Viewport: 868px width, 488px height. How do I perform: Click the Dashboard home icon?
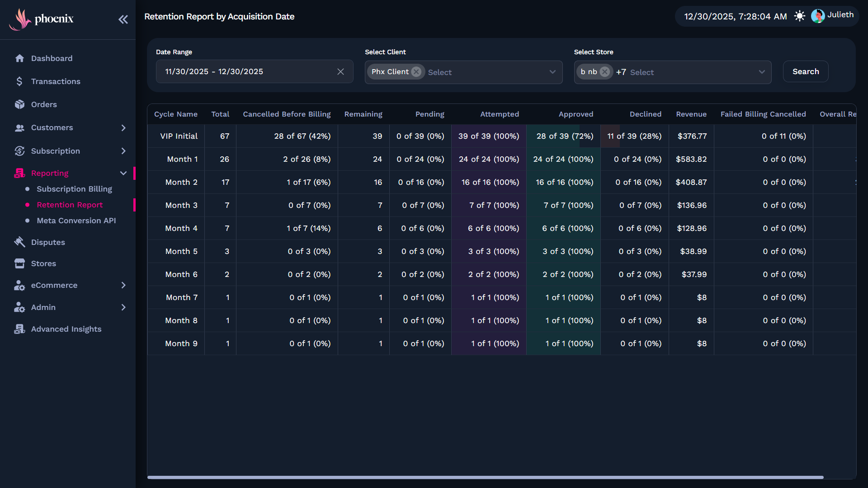(19, 58)
